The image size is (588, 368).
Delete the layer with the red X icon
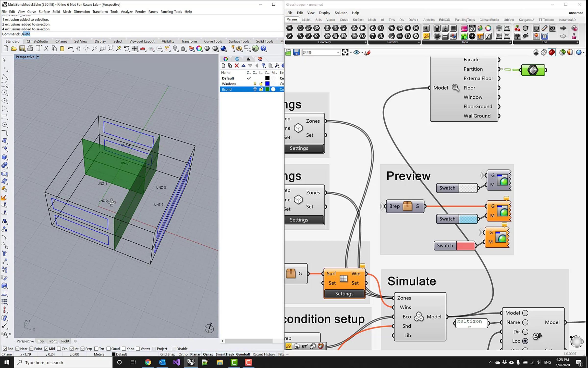tap(237, 66)
